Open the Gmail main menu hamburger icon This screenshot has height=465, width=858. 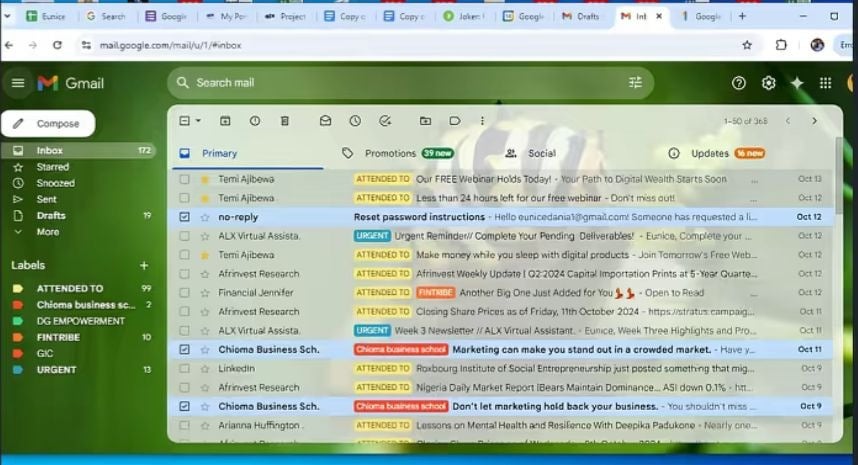point(18,83)
